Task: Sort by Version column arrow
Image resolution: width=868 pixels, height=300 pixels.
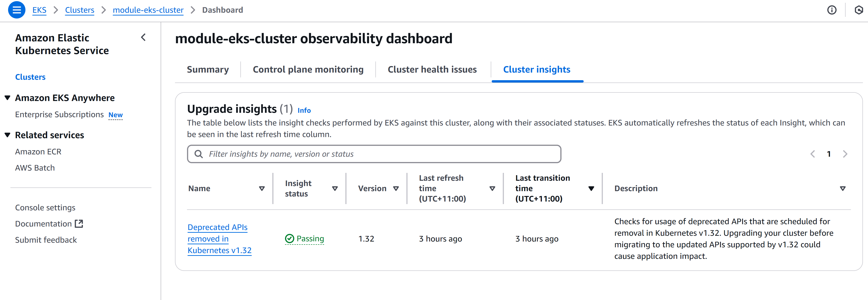Action: [396, 189]
